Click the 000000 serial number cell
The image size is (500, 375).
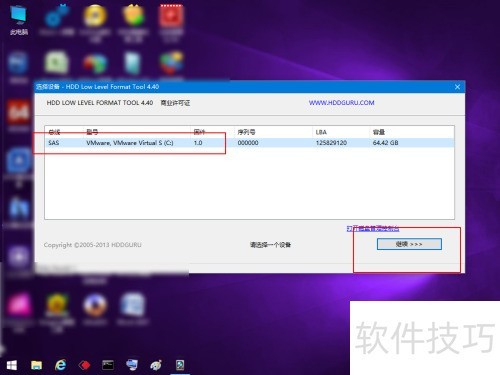tap(248, 143)
